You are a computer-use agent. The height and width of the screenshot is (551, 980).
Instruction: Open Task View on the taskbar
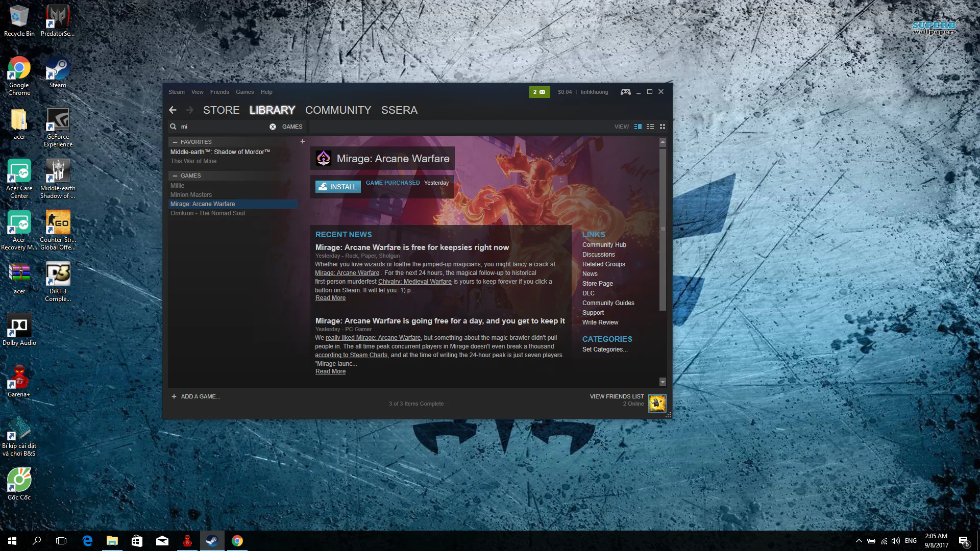point(61,541)
